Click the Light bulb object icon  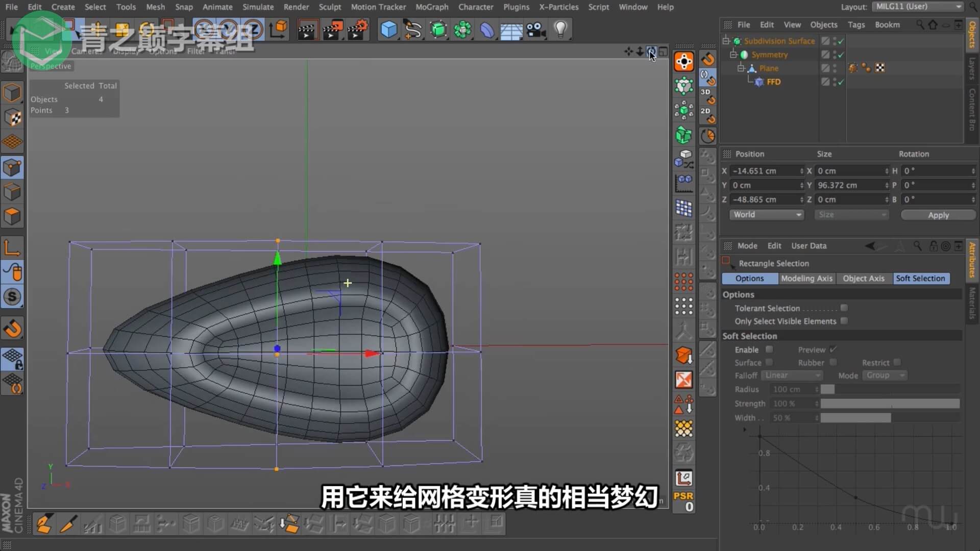pos(560,30)
